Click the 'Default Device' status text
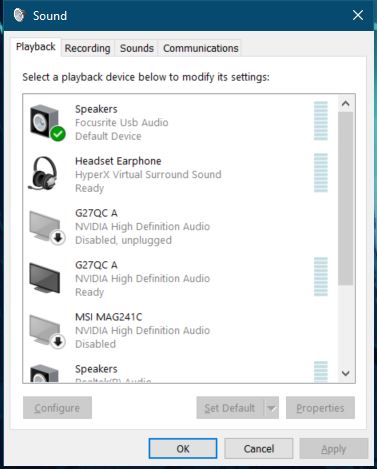377x469 pixels. pyautogui.click(x=108, y=136)
